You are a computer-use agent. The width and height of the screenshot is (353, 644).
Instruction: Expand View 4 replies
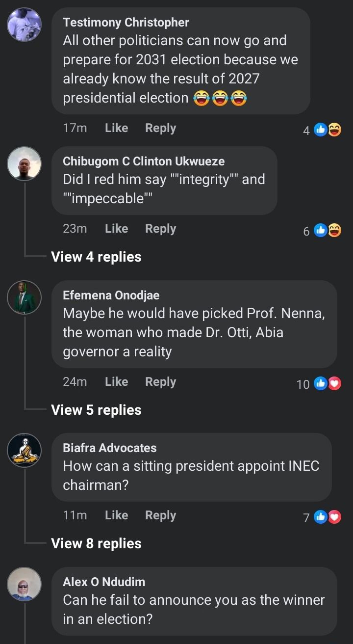(x=96, y=257)
